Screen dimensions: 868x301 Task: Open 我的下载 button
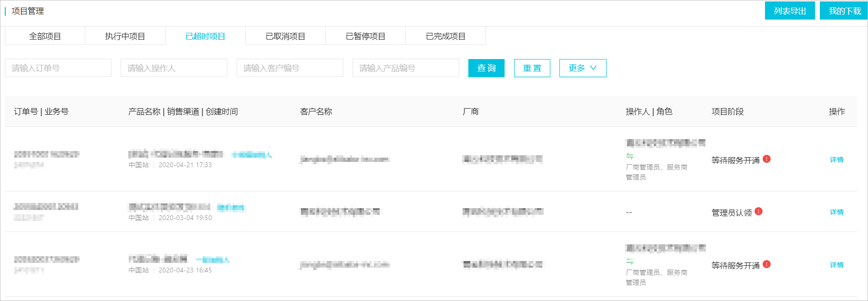coord(844,11)
